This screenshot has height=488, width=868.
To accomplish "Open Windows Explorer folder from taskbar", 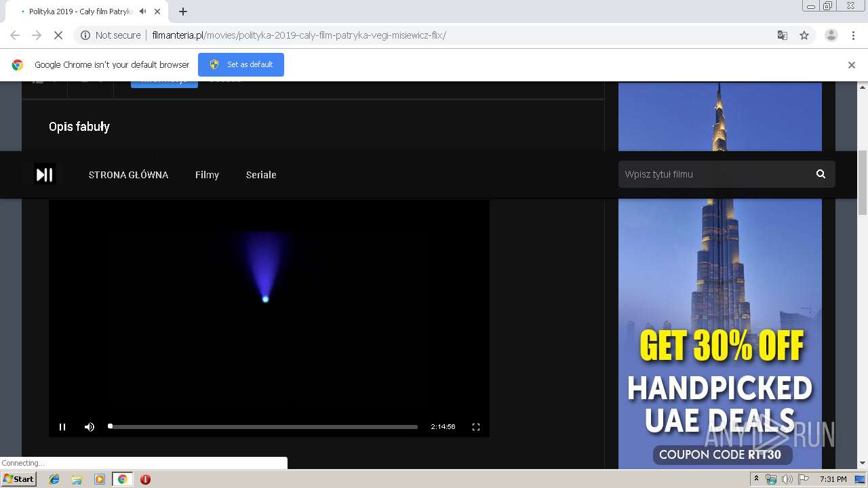I will [x=77, y=479].
